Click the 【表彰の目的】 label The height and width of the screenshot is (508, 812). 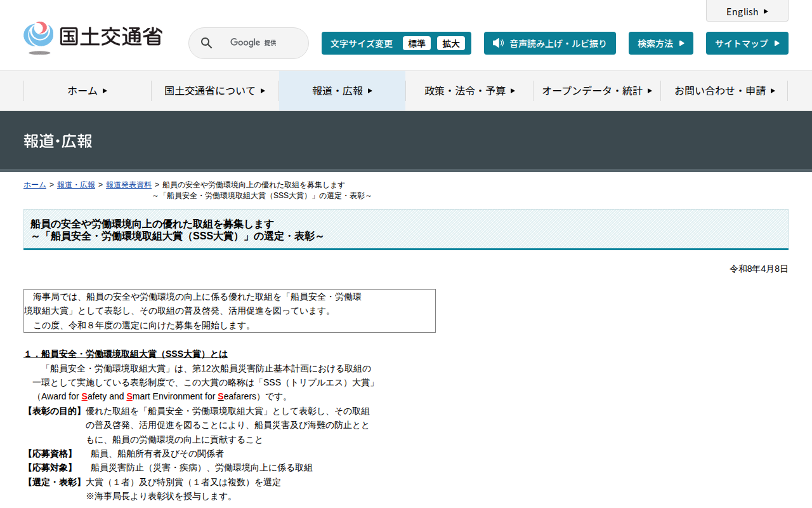coord(53,411)
